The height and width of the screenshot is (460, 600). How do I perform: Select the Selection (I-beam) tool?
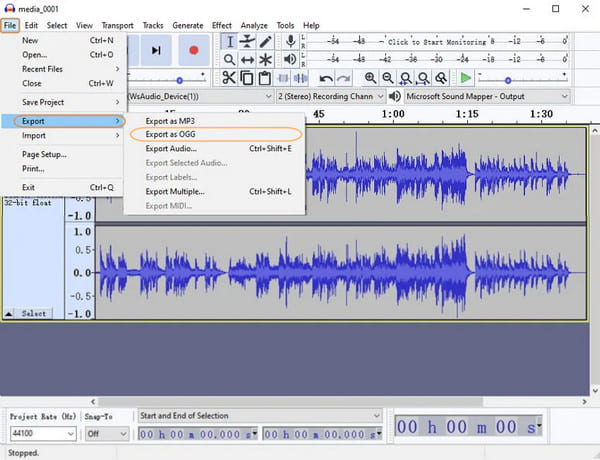230,41
